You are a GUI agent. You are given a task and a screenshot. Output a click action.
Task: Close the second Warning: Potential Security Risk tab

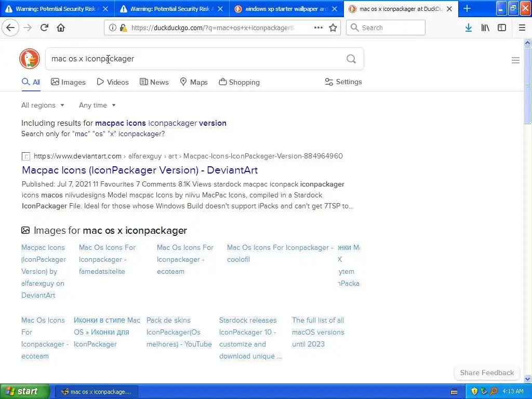tap(220, 9)
